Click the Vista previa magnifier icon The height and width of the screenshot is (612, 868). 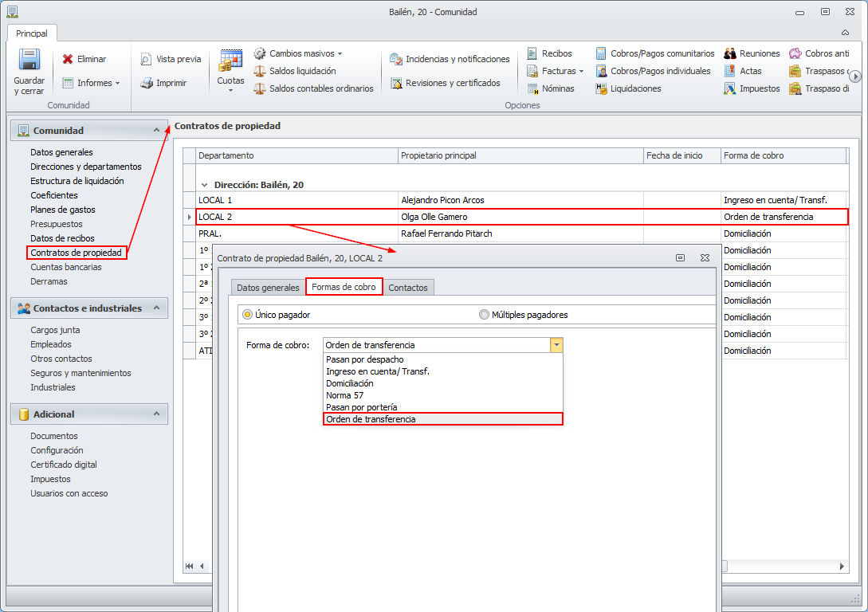(146, 59)
